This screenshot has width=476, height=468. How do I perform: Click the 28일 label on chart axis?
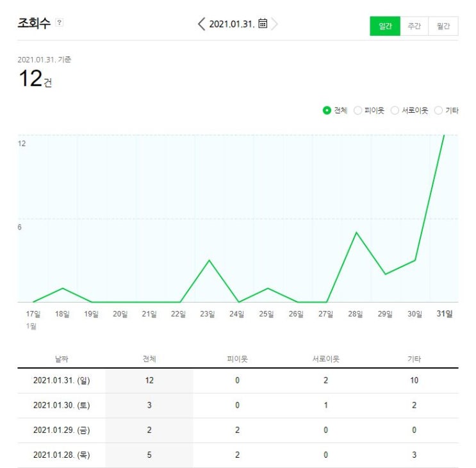point(355,313)
